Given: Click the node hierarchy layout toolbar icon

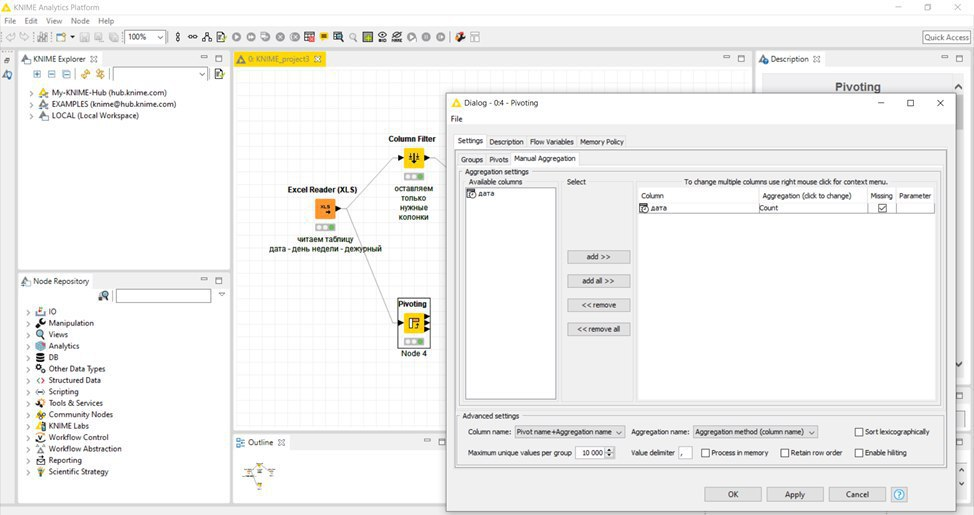Looking at the screenshot, I should pos(207,37).
